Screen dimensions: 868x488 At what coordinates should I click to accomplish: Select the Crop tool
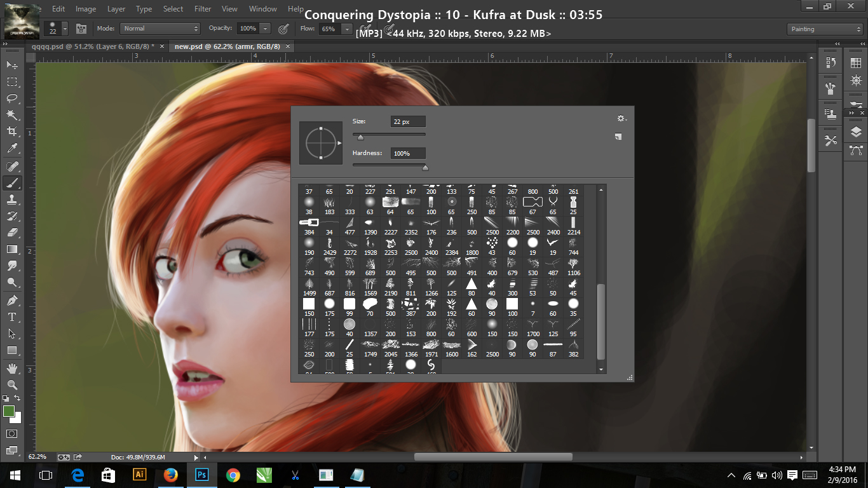pos(12,132)
